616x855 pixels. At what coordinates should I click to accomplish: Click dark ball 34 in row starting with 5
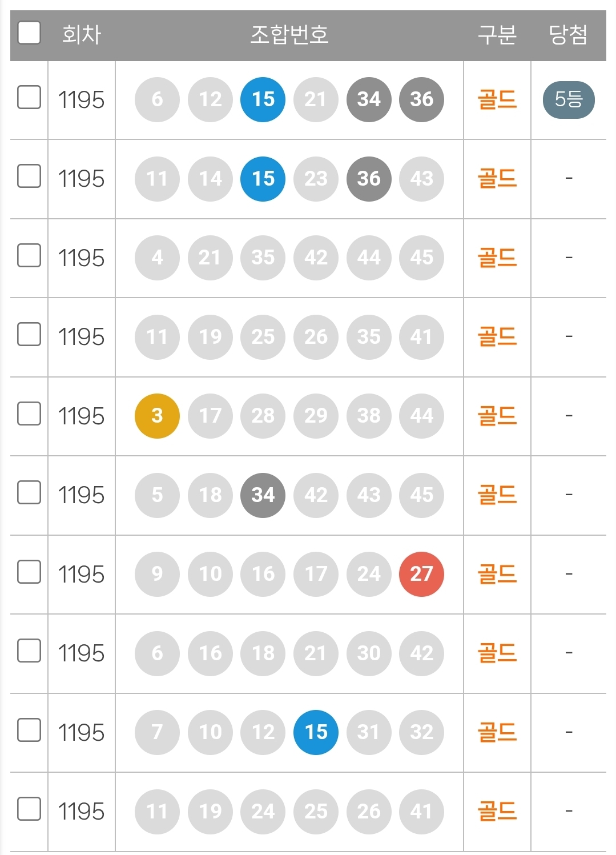263,495
